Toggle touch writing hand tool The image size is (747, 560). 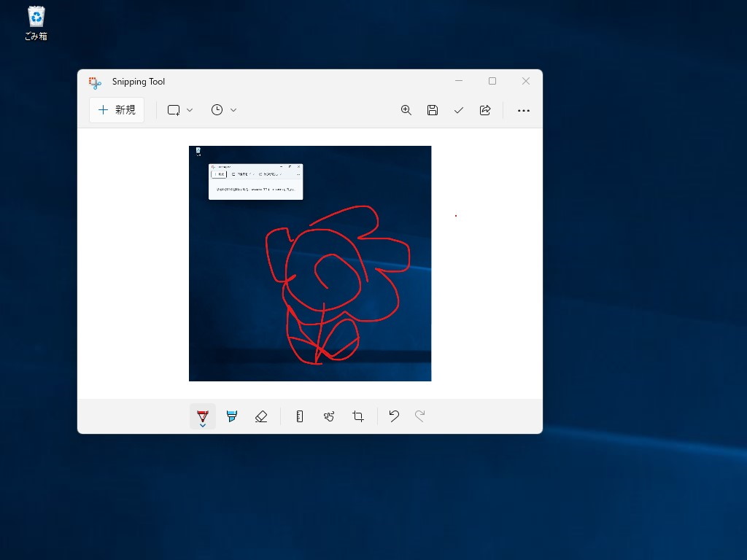[x=329, y=416]
